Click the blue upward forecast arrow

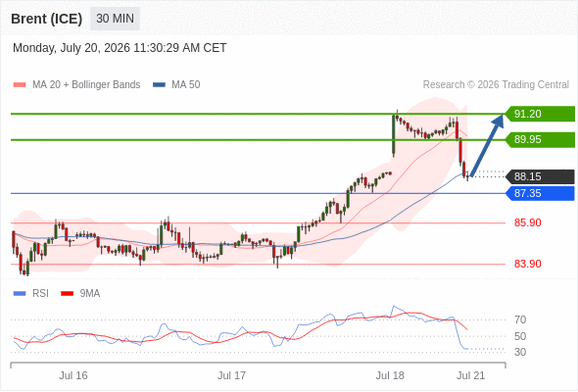[x=487, y=146]
